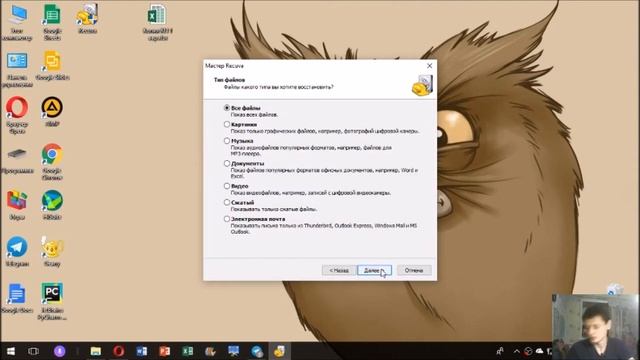Launch the Opera browser desktop shortcut
Screen dimensions: 640x360
[17, 115]
